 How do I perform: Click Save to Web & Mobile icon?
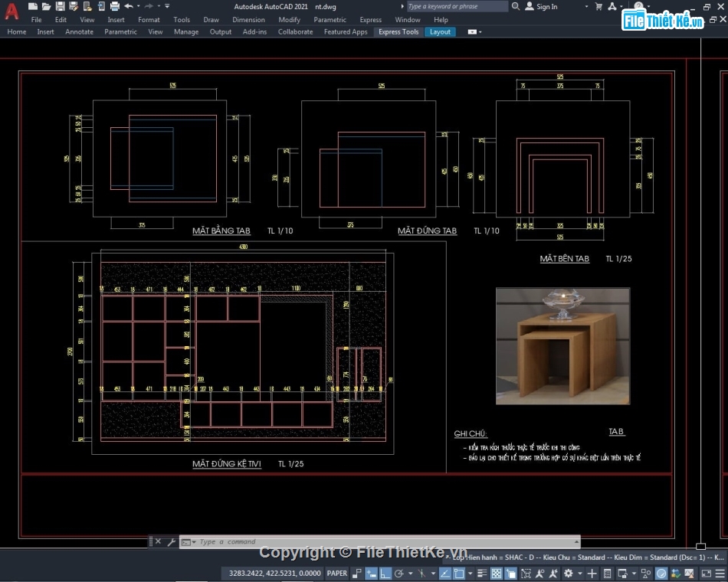(x=100, y=6)
